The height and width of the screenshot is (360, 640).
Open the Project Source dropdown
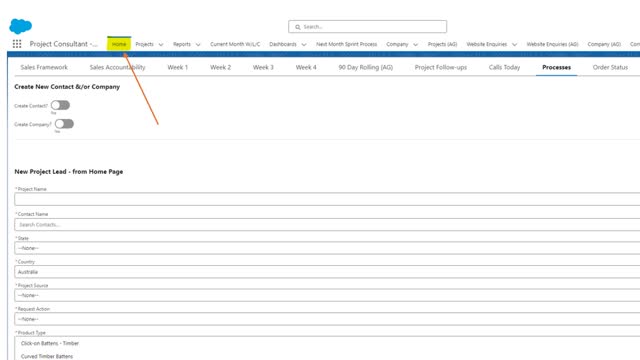tap(327, 295)
